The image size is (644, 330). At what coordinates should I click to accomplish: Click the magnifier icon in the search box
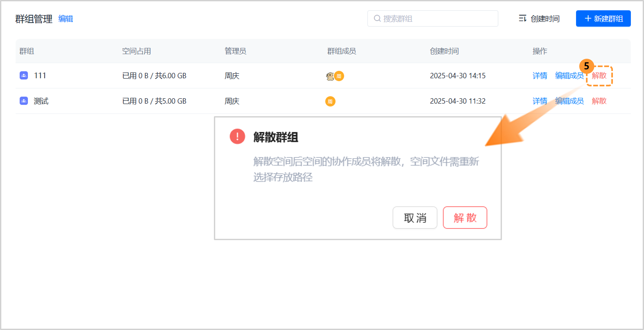[x=377, y=18]
